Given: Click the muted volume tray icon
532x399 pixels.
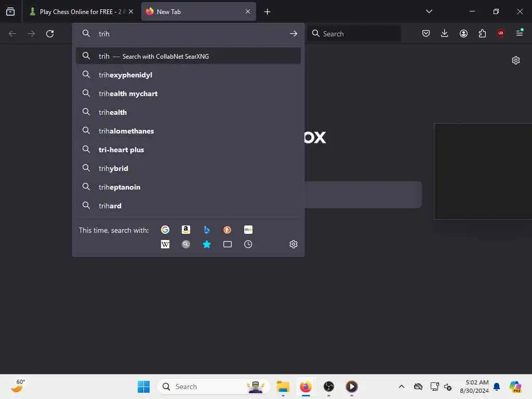Looking at the screenshot, I should (447, 387).
